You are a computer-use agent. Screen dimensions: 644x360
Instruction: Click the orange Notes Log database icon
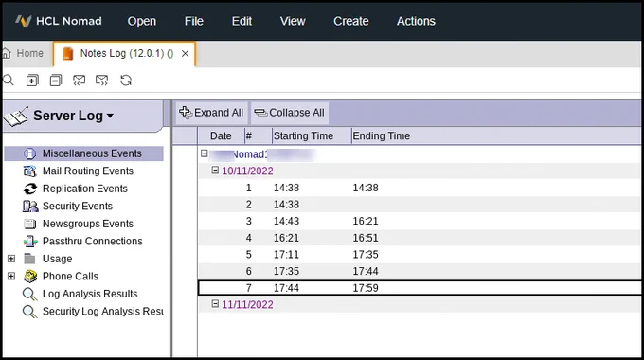point(67,53)
